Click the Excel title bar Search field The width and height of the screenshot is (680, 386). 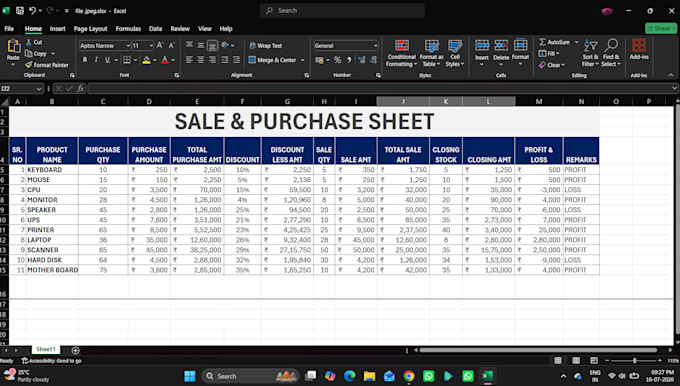(342, 10)
